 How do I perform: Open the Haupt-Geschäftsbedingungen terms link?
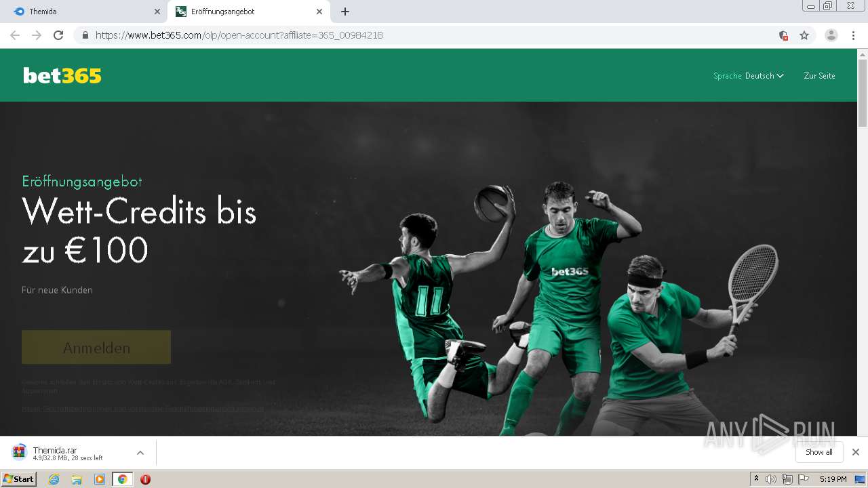(142, 409)
